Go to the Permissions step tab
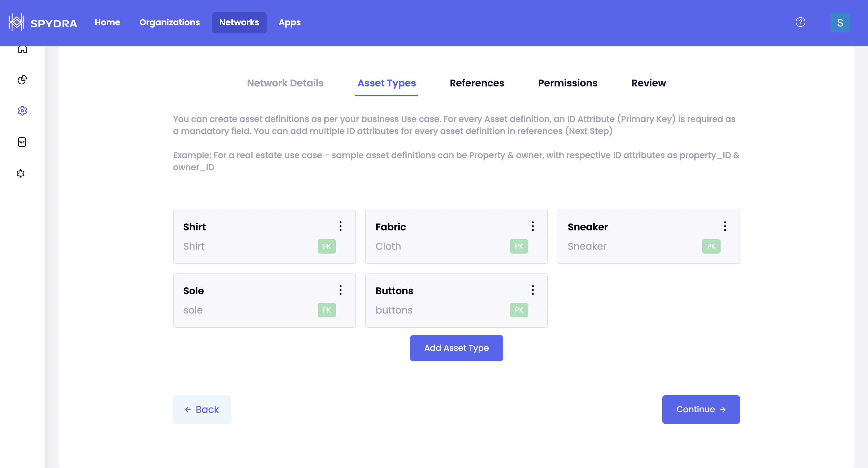Viewport: 868px width, 468px height. click(x=568, y=83)
